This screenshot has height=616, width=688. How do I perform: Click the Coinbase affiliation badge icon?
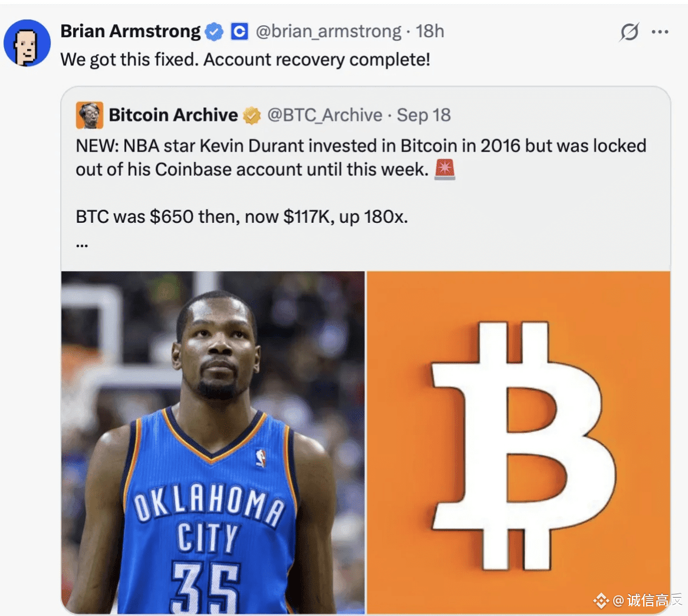[x=239, y=32]
